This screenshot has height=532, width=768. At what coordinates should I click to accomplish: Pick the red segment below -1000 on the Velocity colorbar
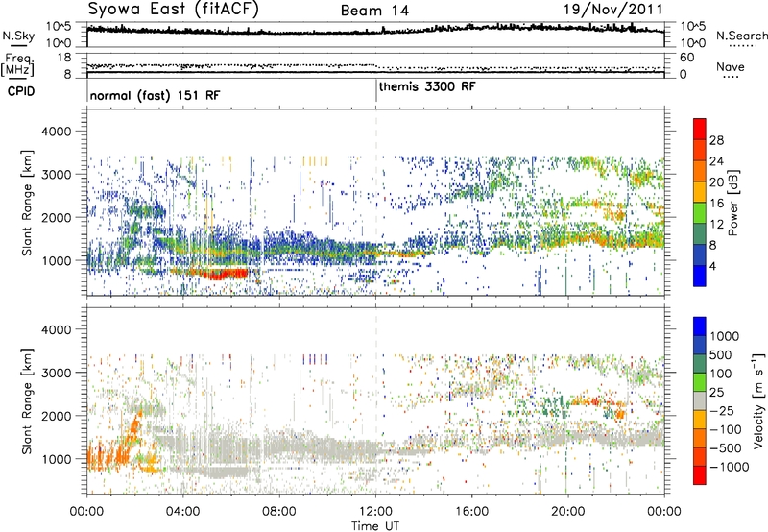tap(700, 475)
